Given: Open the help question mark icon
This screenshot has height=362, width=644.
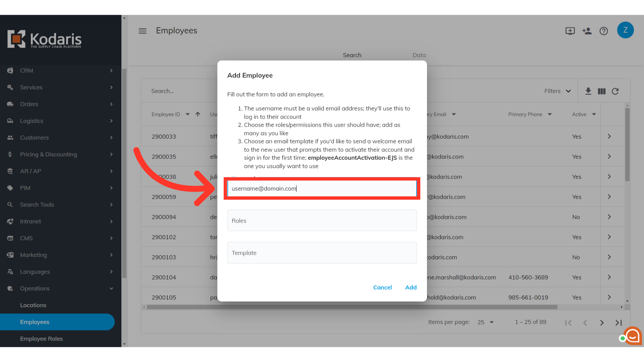Looking at the screenshot, I should [604, 31].
